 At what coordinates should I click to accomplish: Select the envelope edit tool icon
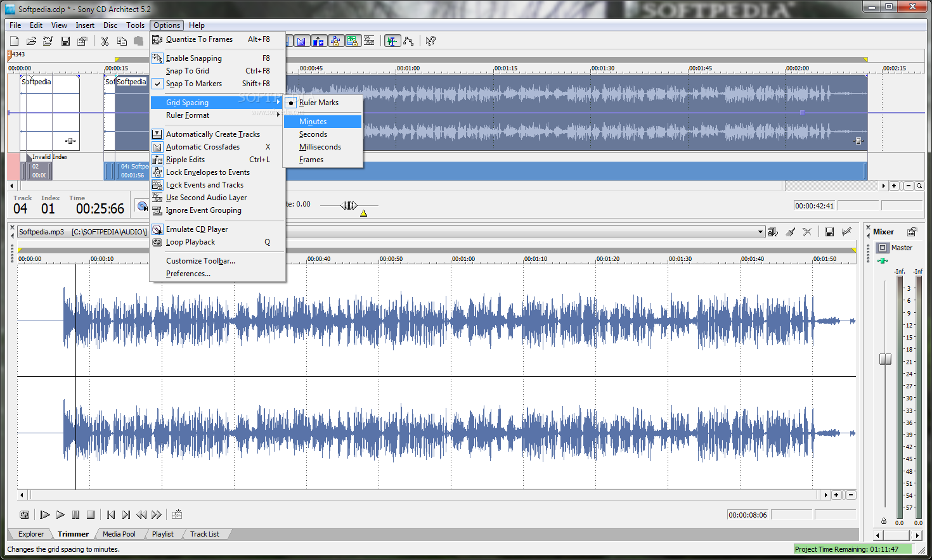pyautogui.click(x=408, y=41)
